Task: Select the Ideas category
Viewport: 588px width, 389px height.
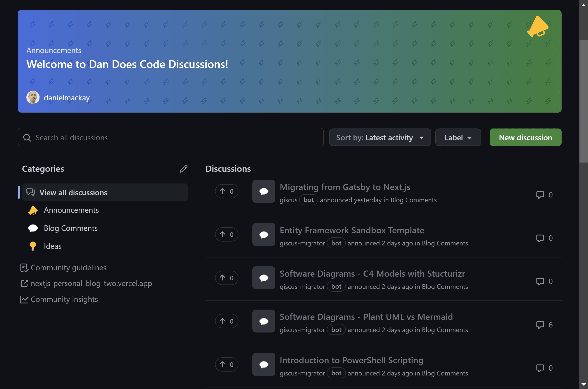Action: (53, 246)
